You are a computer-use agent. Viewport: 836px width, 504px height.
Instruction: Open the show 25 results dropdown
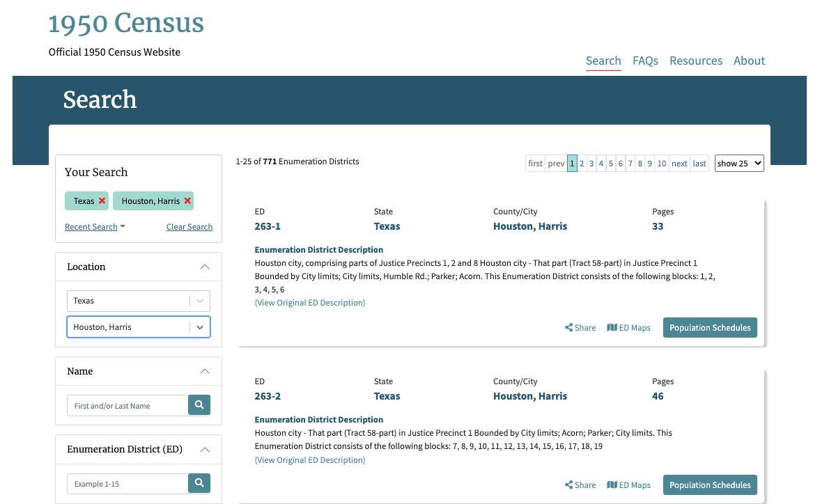[739, 163]
